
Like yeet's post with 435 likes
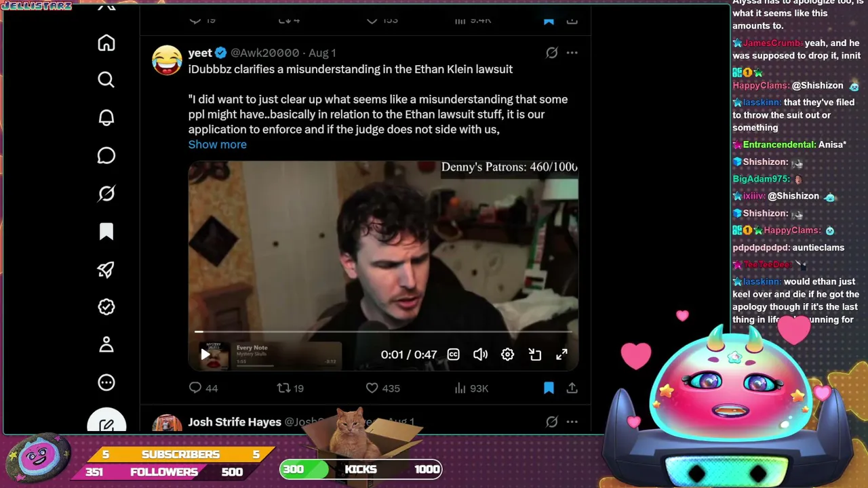pos(383,388)
